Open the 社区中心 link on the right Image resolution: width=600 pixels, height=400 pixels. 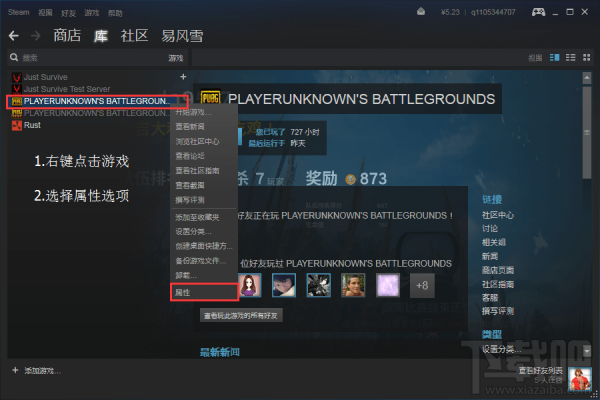coord(498,215)
